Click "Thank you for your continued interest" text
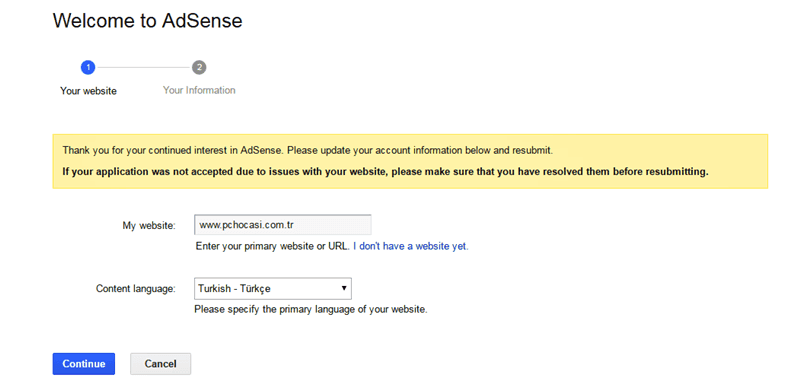Image resolution: width=800 pixels, height=390 pixels. coord(308,151)
